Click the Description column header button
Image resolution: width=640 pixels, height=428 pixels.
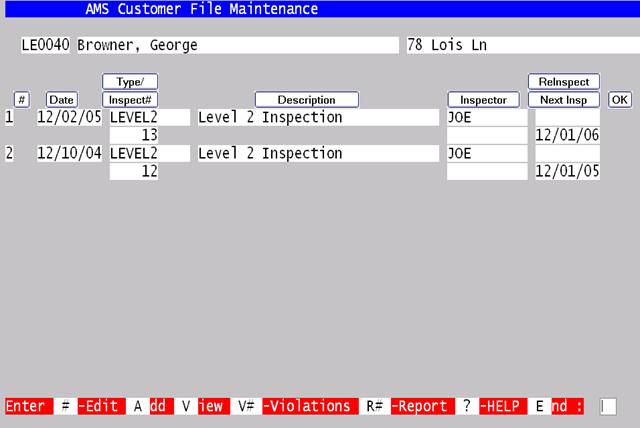click(306, 100)
